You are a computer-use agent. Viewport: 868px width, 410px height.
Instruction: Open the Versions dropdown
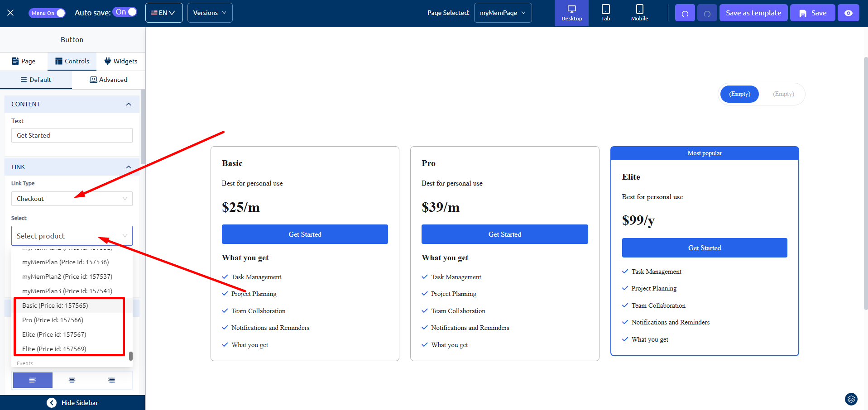pos(210,13)
